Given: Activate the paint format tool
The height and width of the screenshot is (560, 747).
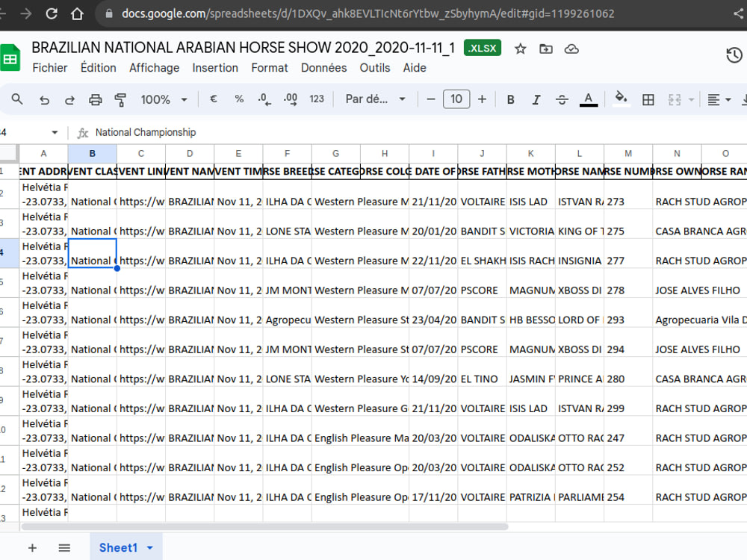Looking at the screenshot, I should 120,99.
